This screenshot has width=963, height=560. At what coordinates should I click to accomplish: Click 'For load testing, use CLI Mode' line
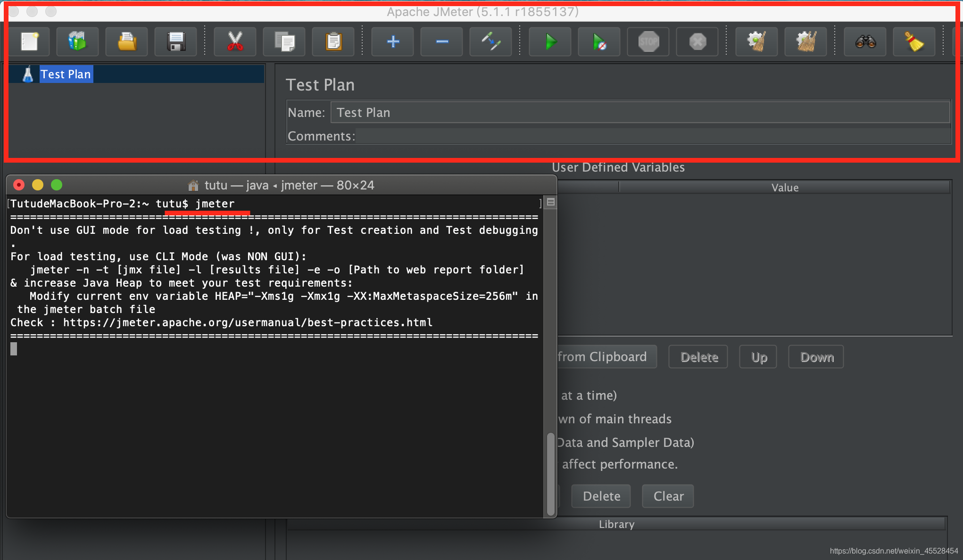coord(158,256)
